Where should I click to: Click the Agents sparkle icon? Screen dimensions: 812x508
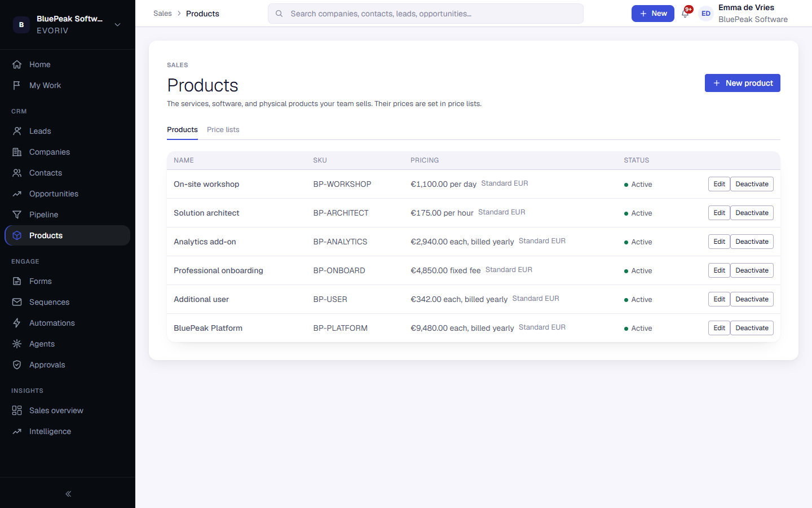coord(17,344)
